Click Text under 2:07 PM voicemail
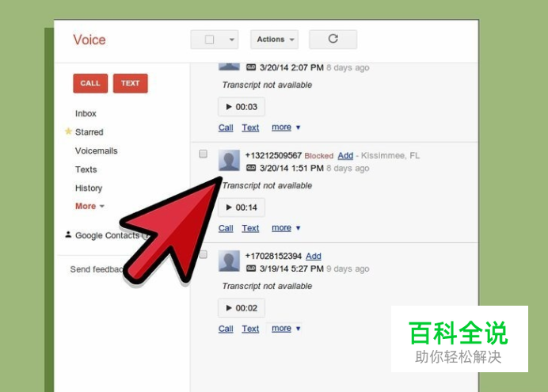The height and width of the screenshot is (392, 548). 250,127
